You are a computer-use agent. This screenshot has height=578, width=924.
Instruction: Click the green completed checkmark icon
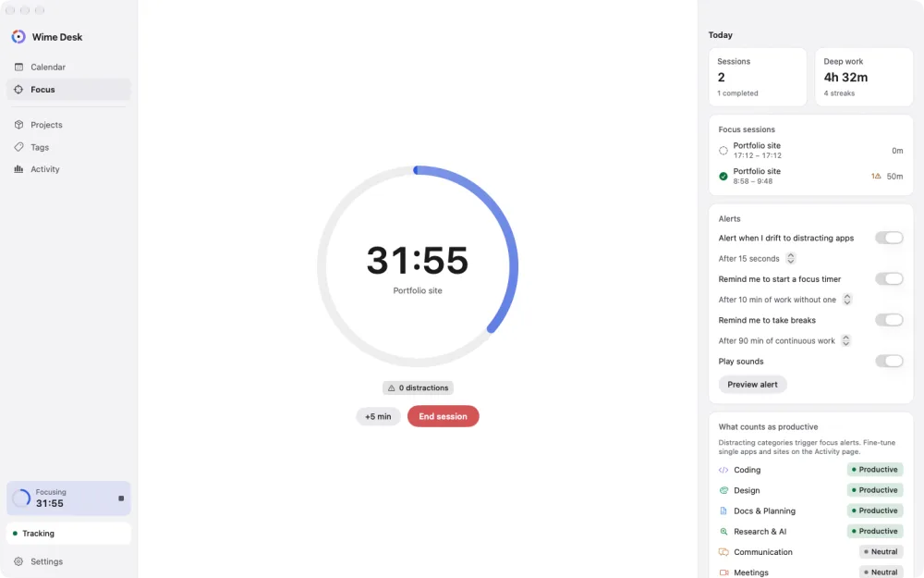click(x=723, y=177)
